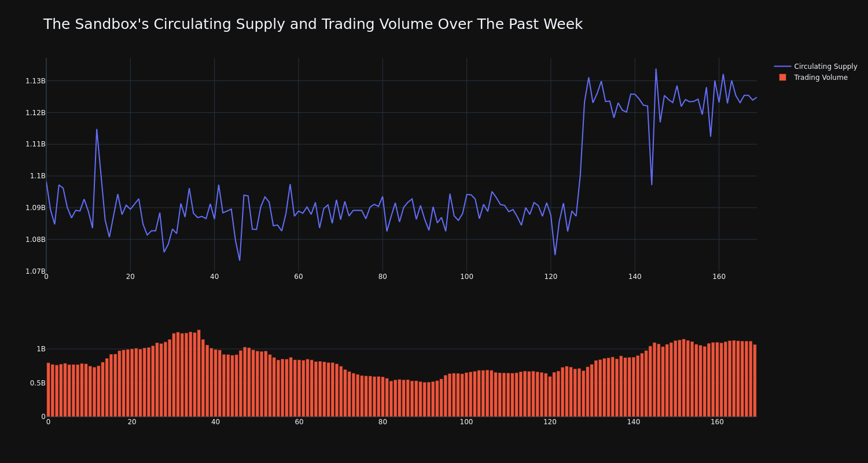
Task: Click the 0.5B label on volume chart
Action: 38,383
